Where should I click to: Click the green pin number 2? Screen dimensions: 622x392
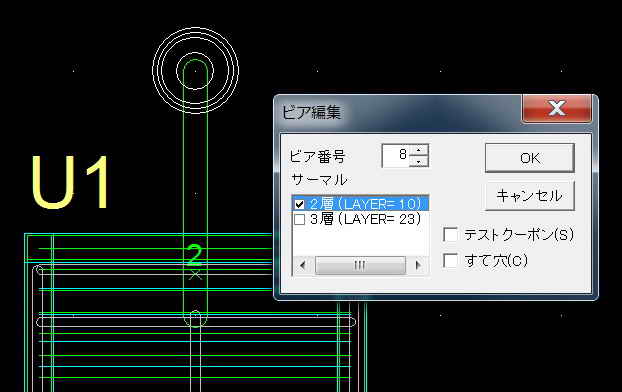[194, 254]
